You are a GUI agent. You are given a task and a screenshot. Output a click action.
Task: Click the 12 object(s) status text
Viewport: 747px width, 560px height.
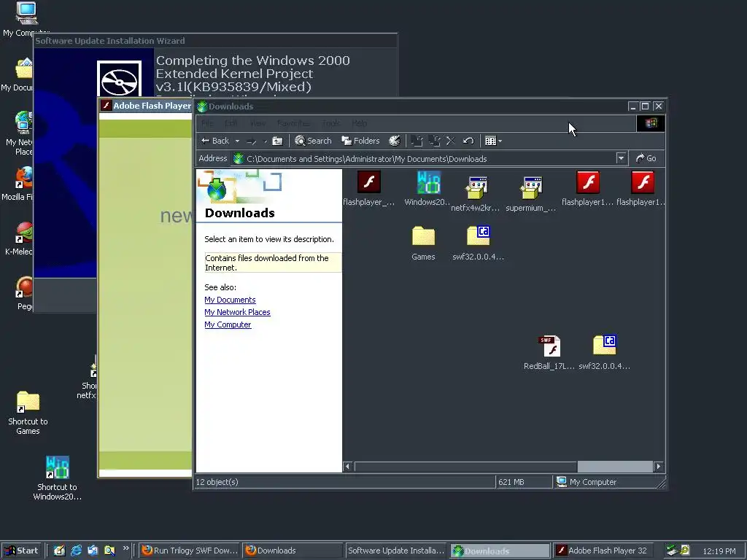(217, 482)
